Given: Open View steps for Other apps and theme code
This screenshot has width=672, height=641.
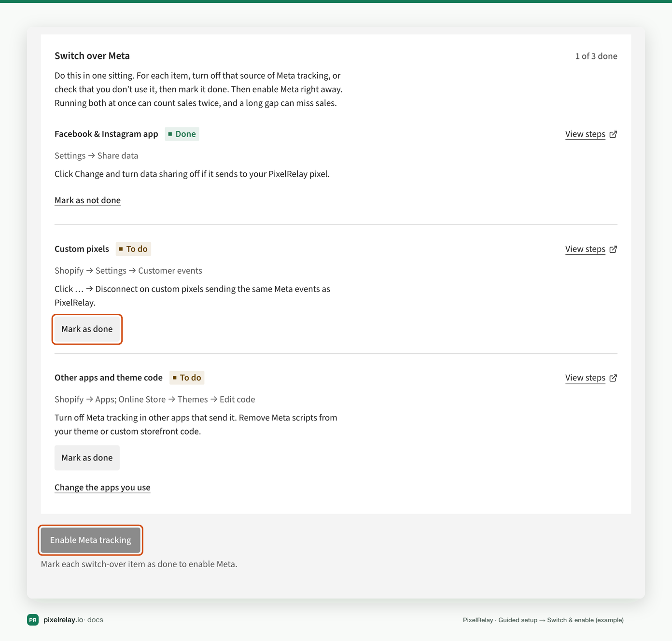Looking at the screenshot, I should tap(585, 378).
